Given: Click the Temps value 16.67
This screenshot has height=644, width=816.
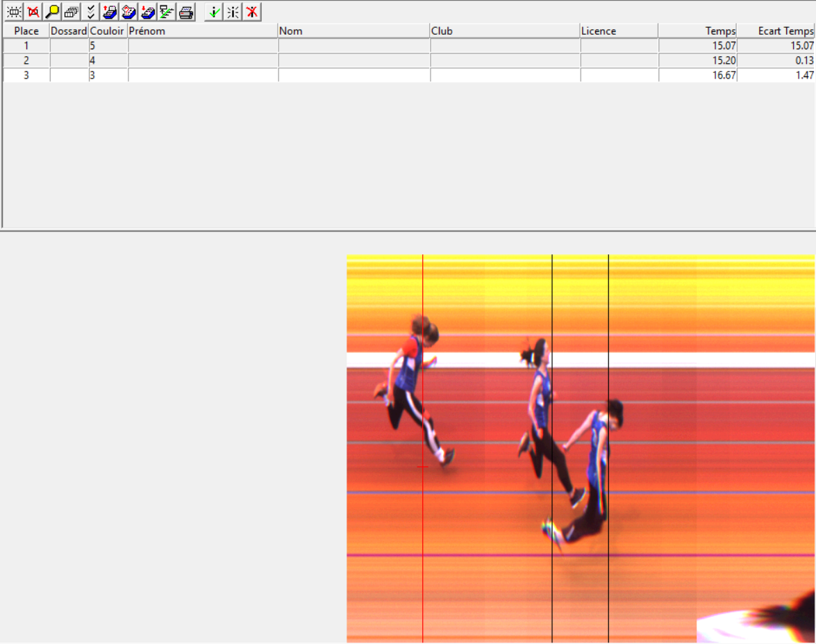Looking at the screenshot, I should [697, 75].
